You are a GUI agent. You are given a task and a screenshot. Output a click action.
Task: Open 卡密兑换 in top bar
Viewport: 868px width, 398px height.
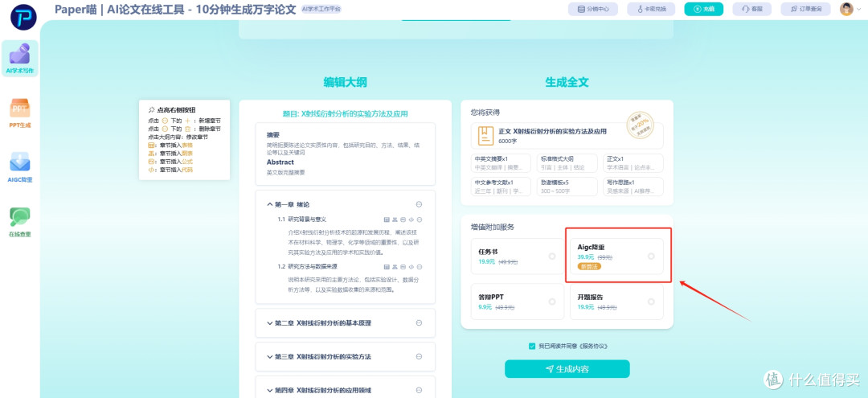tap(650, 9)
